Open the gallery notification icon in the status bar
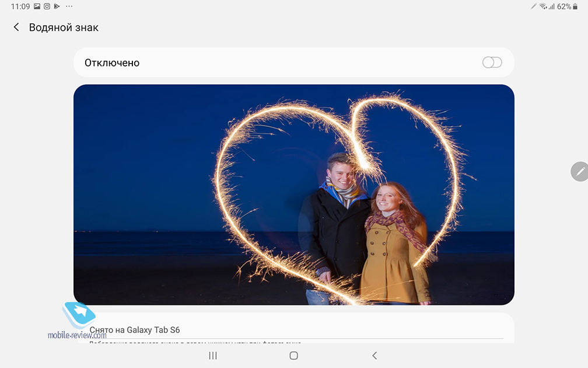 click(x=37, y=6)
